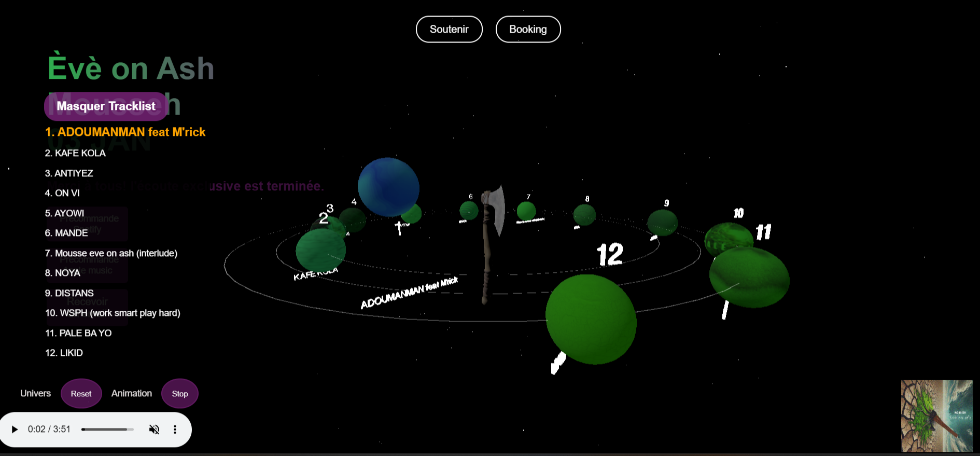Play track 3 ANTIYEZ from the tracklist
Viewport: 980px width, 456px height.
pyautogui.click(x=69, y=173)
